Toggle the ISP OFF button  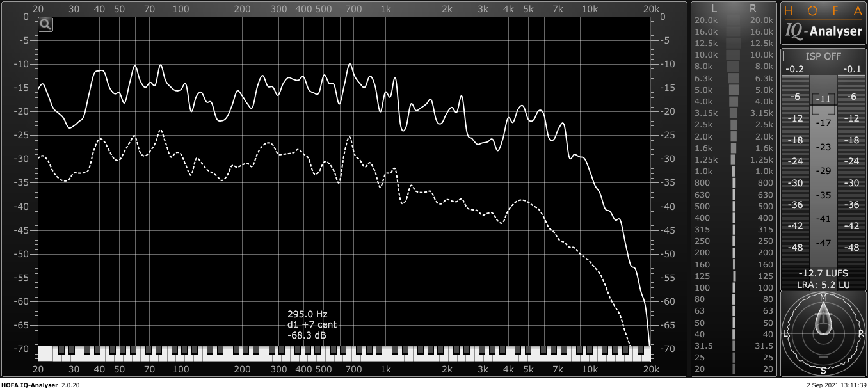(x=823, y=56)
